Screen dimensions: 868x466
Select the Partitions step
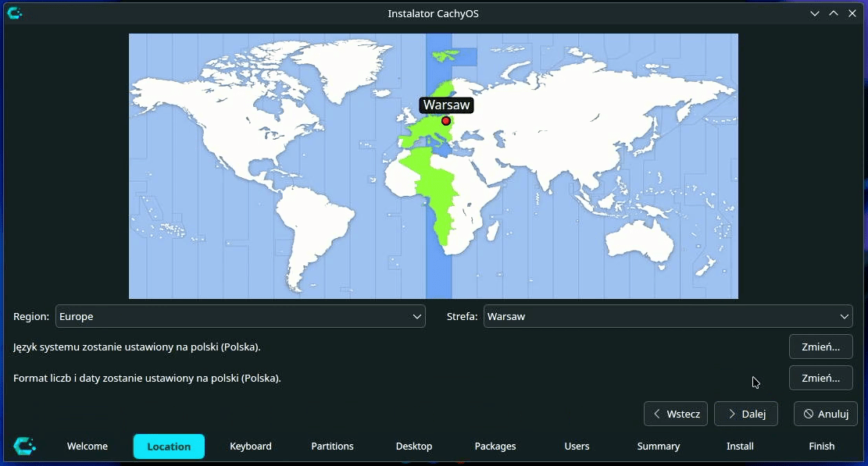pyautogui.click(x=332, y=446)
